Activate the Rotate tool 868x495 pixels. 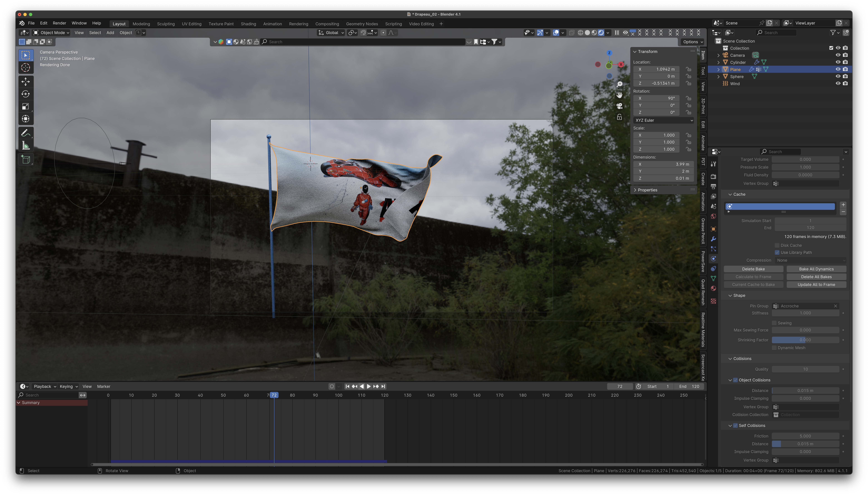tap(25, 94)
